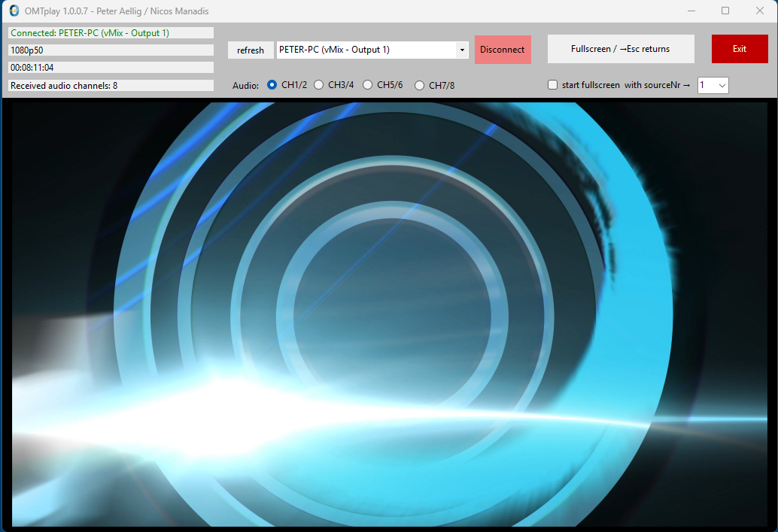Click the video preview area

tap(389, 314)
